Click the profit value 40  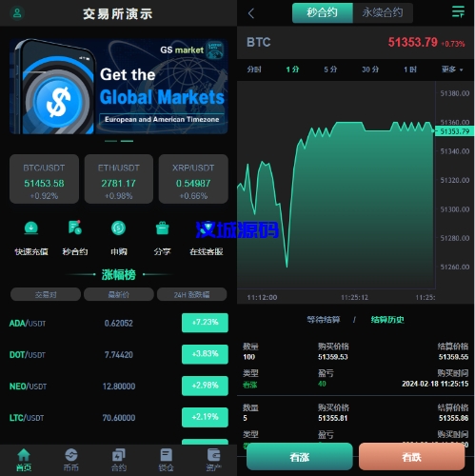(322, 384)
